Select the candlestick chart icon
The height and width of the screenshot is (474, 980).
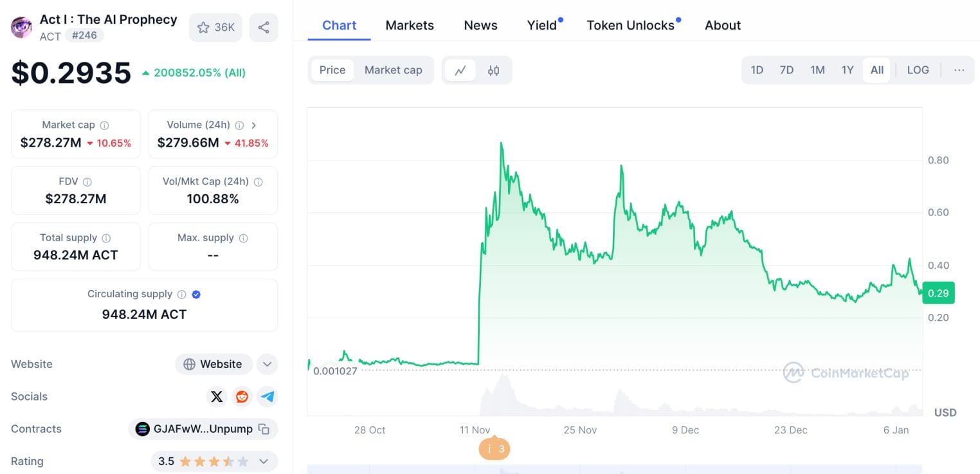coord(493,69)
